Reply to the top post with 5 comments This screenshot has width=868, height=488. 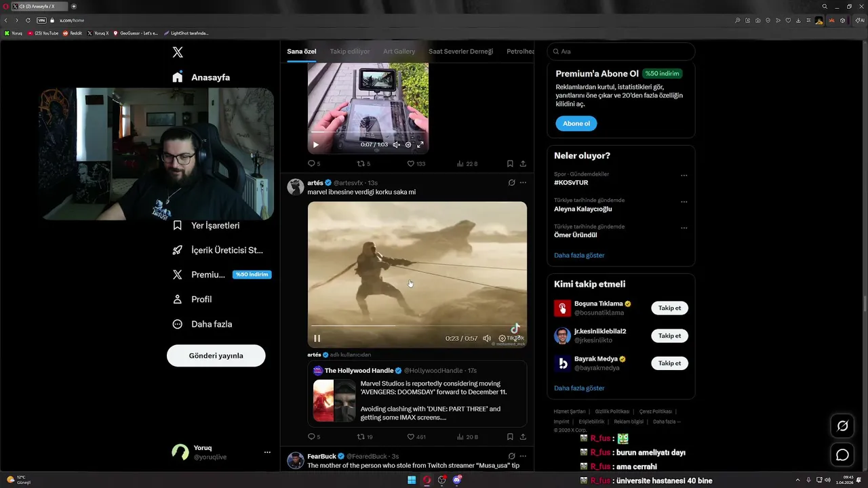coord(313,163)
